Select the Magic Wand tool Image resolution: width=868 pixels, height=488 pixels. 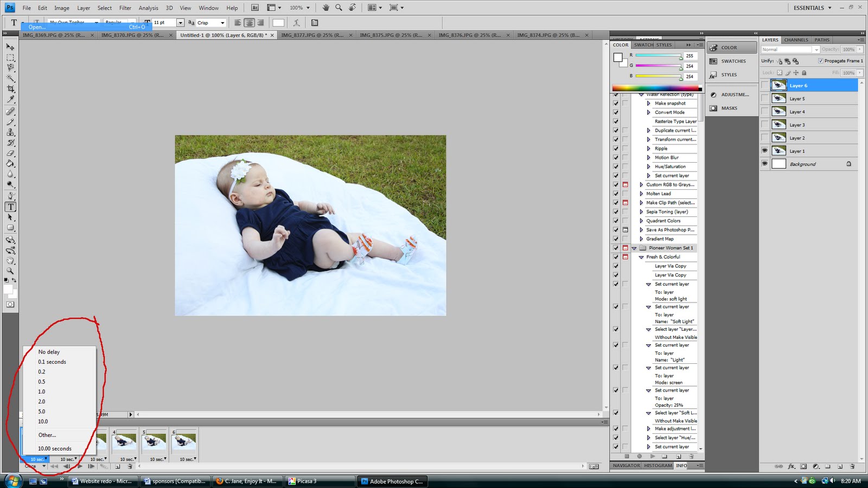(x=10, y=79)
